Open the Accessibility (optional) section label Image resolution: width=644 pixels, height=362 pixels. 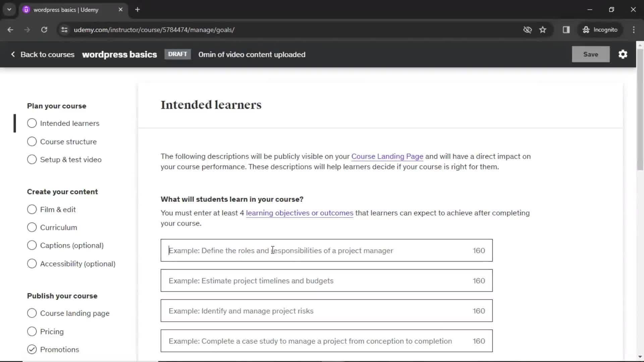pos(78,264)
